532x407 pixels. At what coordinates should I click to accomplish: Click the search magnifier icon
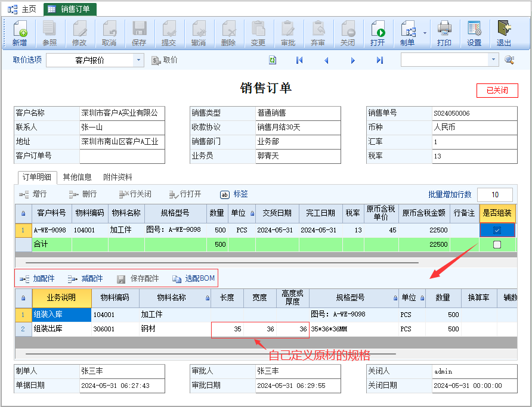[x=509, y=60]
